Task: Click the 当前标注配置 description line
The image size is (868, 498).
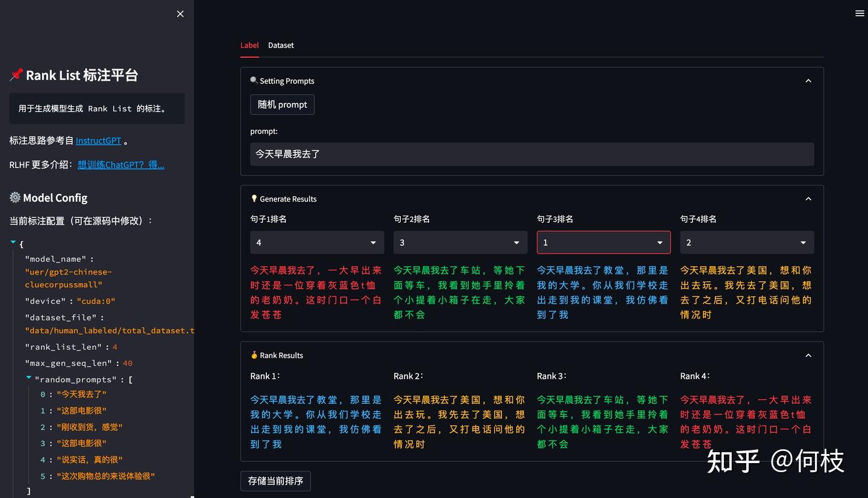Action: click(81, 221)
